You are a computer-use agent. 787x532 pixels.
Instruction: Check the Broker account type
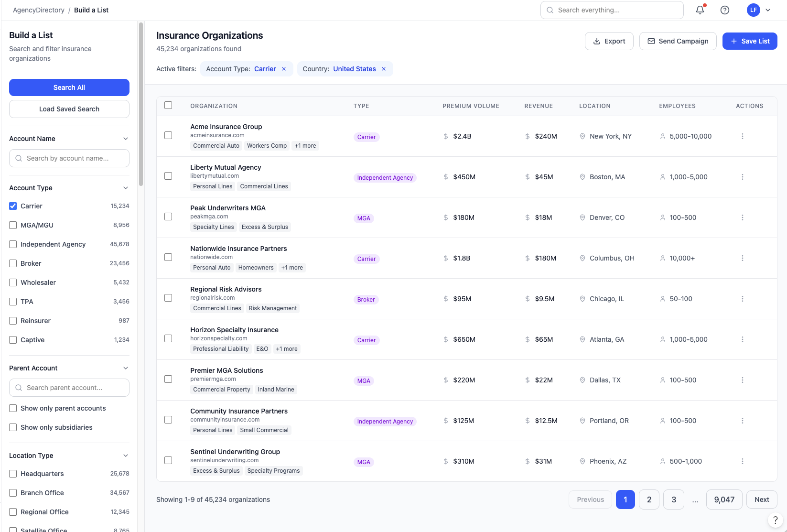click(x=13, y=263)
